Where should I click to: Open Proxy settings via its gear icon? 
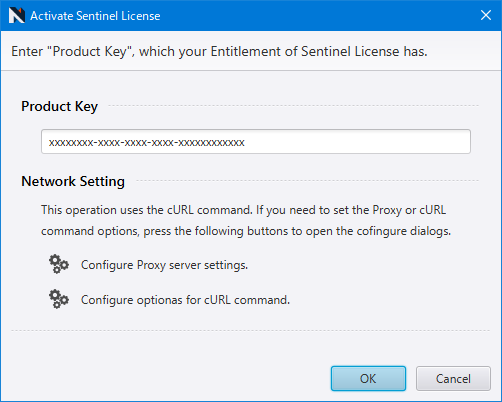(59, 264)
